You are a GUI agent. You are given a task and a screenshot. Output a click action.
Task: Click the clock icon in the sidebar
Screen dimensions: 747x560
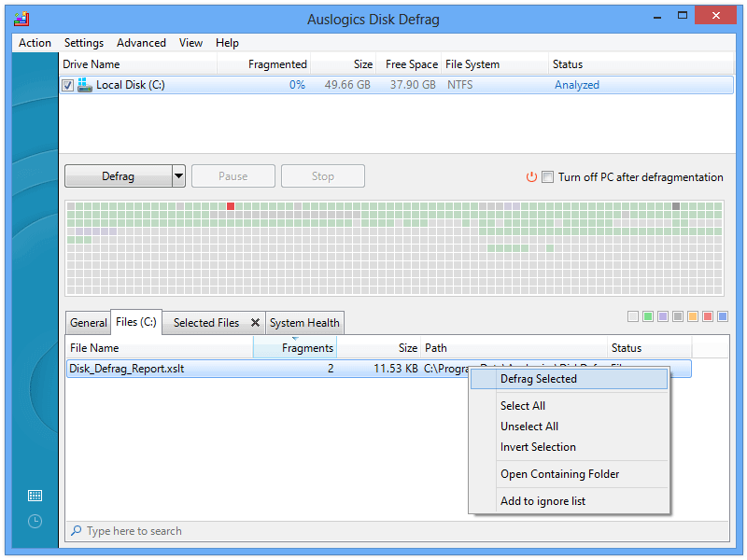click(35, 521)
